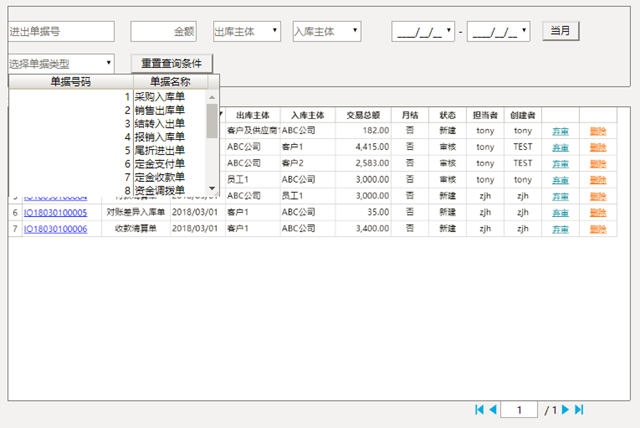
Task: Sort by 交易总额 column header
Action: click(363, 115)
